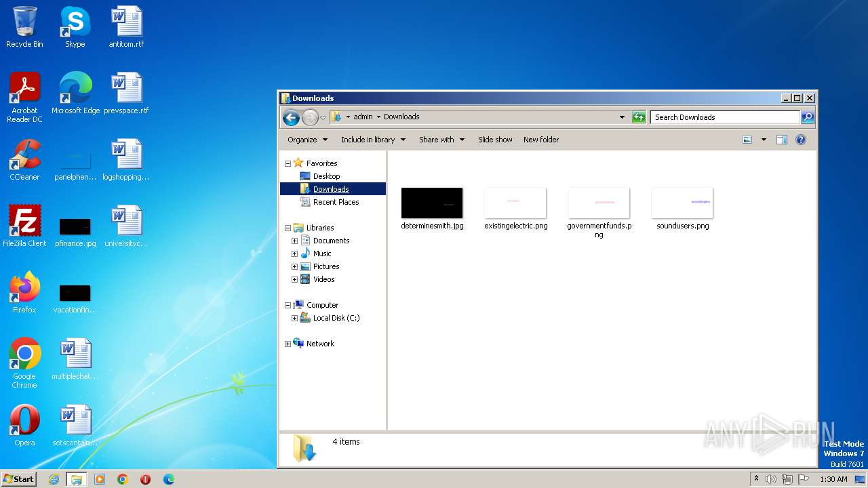Screen dimensions: 868x488
Task: Expand the Videos library node
Action: pos(294,279)
